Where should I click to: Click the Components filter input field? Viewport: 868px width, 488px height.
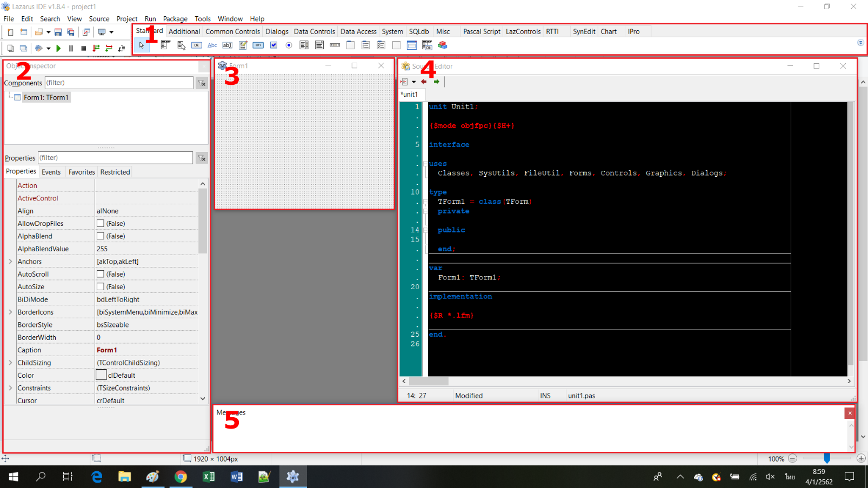(x=118, y=83)
